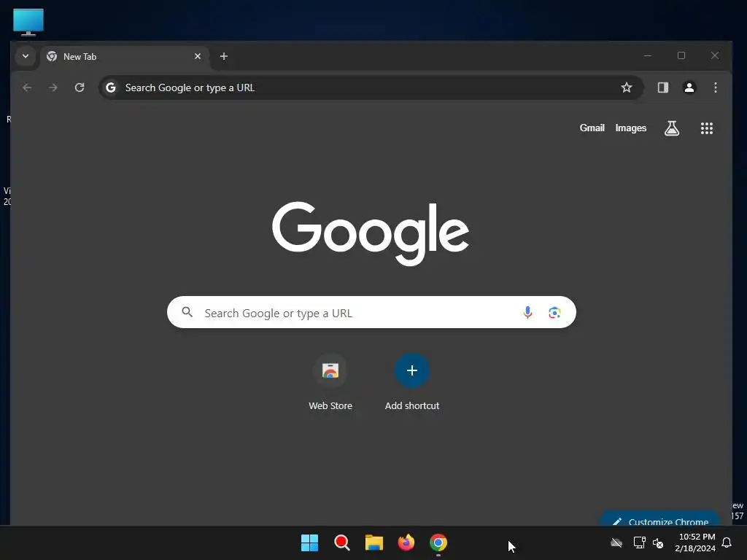Open the Images link

pos(631,128)
